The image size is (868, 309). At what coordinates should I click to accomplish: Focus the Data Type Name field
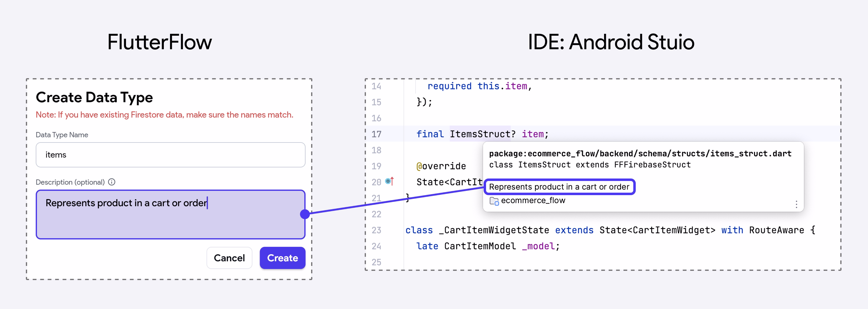coord(171,155)
